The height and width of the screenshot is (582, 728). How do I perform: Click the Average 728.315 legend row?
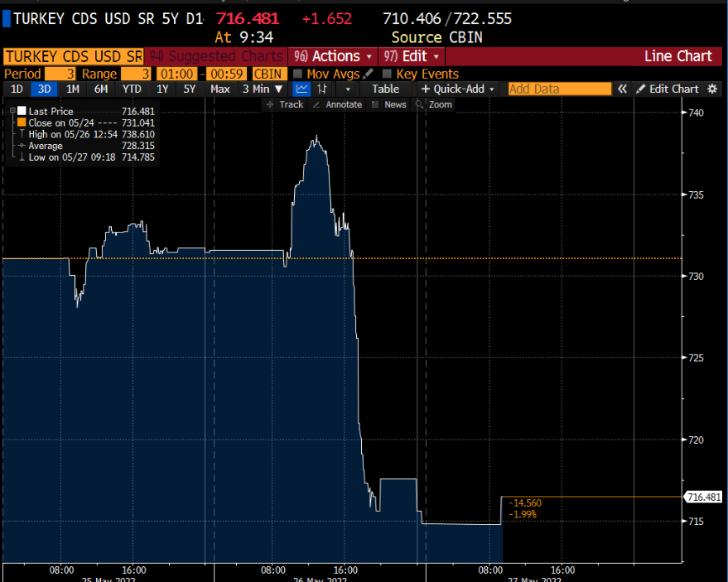84,146
